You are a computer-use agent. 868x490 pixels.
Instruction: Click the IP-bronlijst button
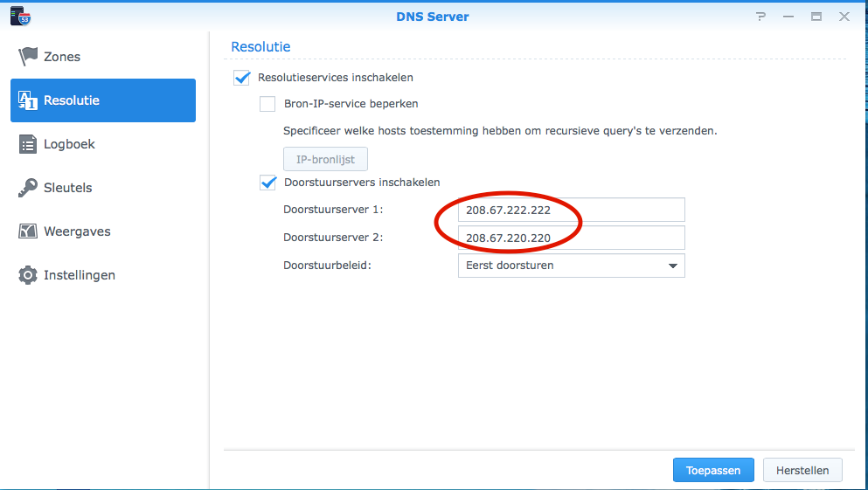click(325, 159)
